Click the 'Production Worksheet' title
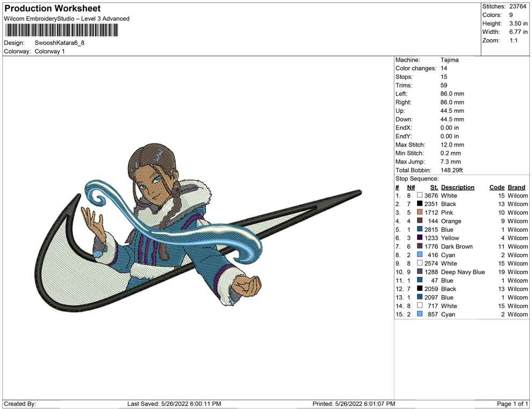The width and height of the screenshot is (532, 409). 53,9
